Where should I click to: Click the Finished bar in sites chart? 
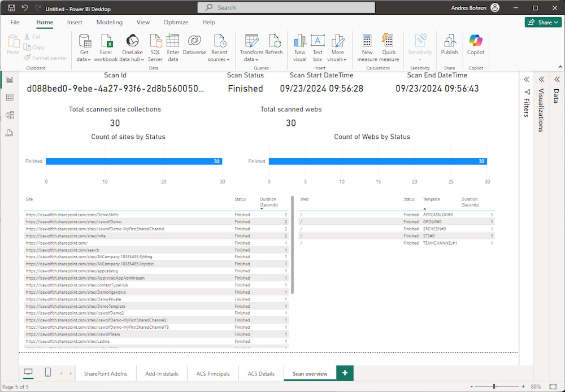[134, 162]
